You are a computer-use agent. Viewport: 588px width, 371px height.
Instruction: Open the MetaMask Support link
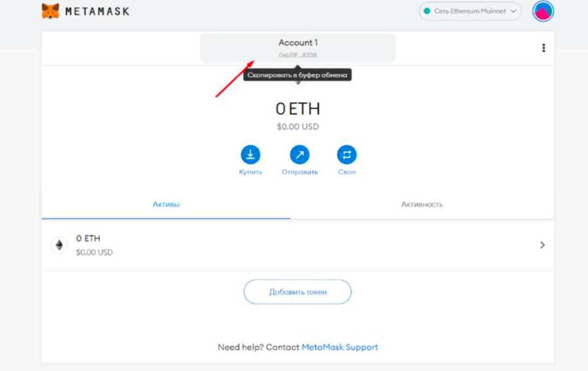tap(340, 347)
